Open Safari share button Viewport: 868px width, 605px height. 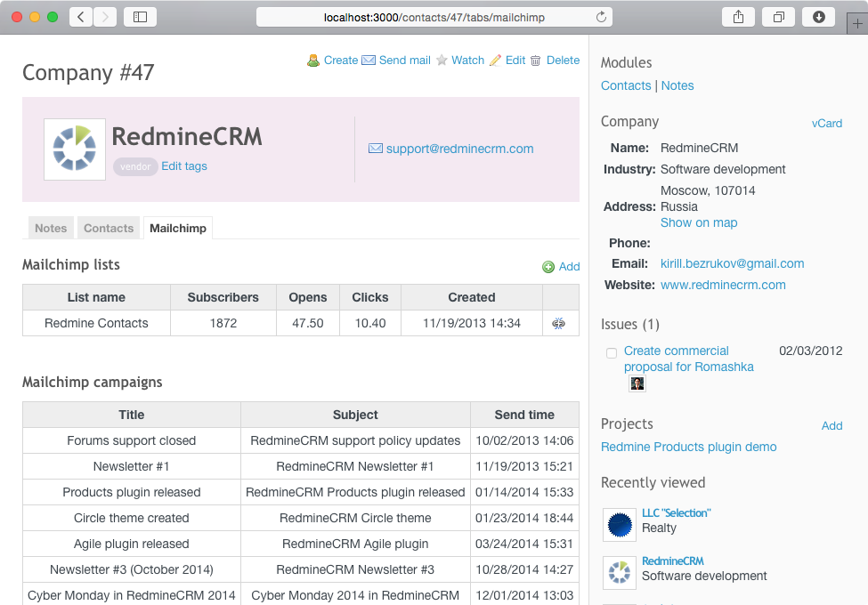tap(738, 17)
